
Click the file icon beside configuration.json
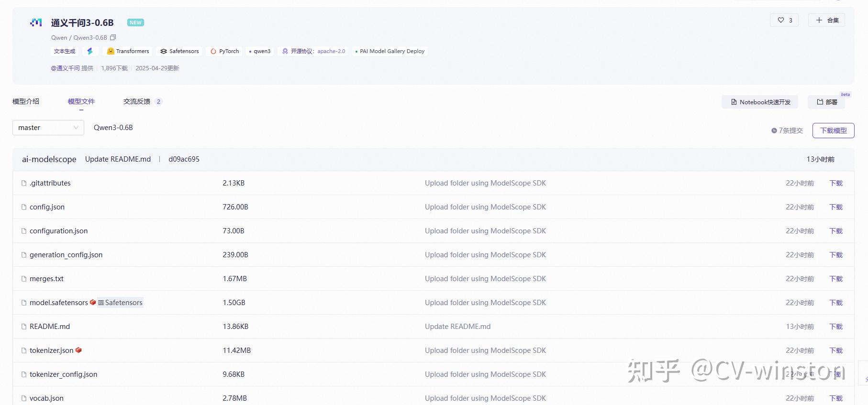(x=24, y=231)
